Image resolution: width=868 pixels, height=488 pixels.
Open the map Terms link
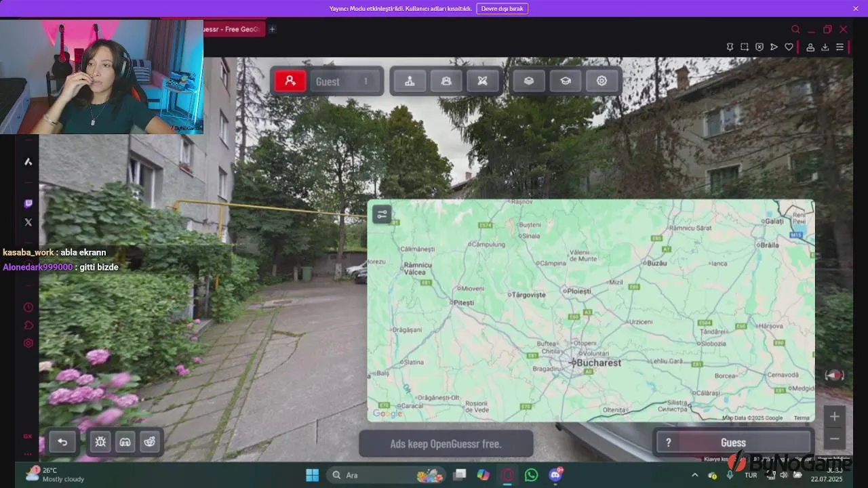(x=802, y=418)
